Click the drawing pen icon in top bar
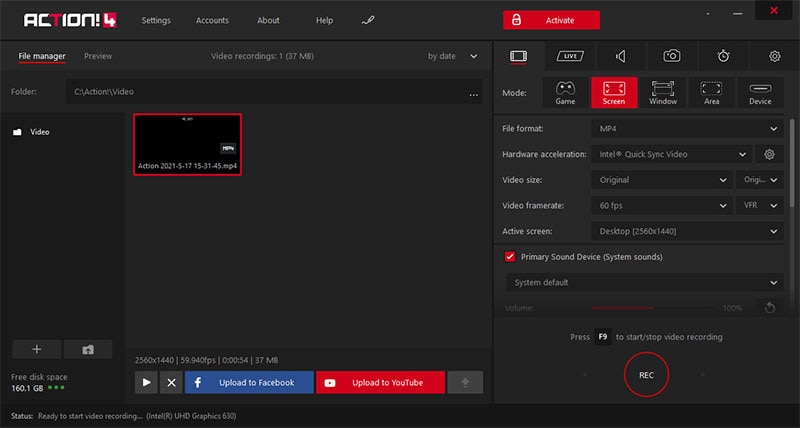The image size is (800, 428). pos(368,20)
